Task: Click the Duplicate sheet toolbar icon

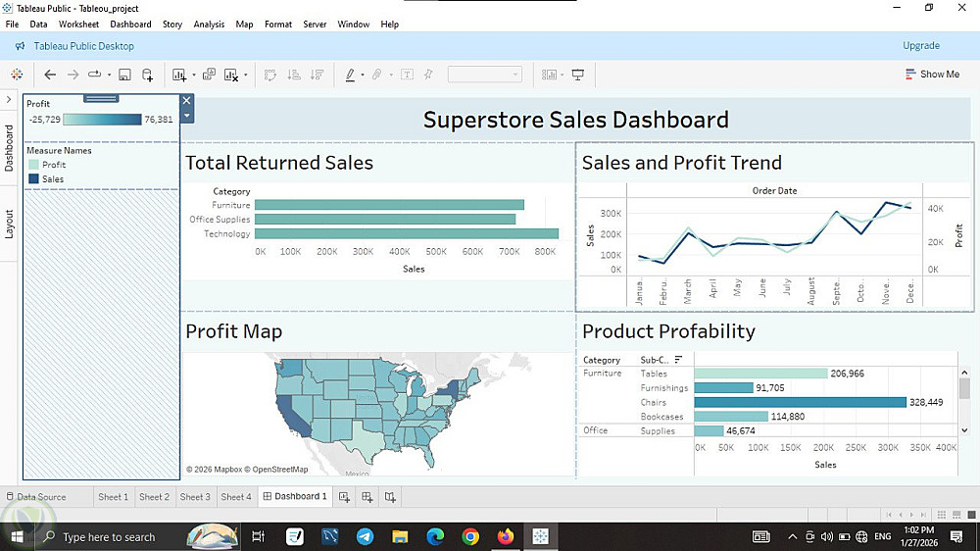Action: pyautogui.click(x=209, y=75)
